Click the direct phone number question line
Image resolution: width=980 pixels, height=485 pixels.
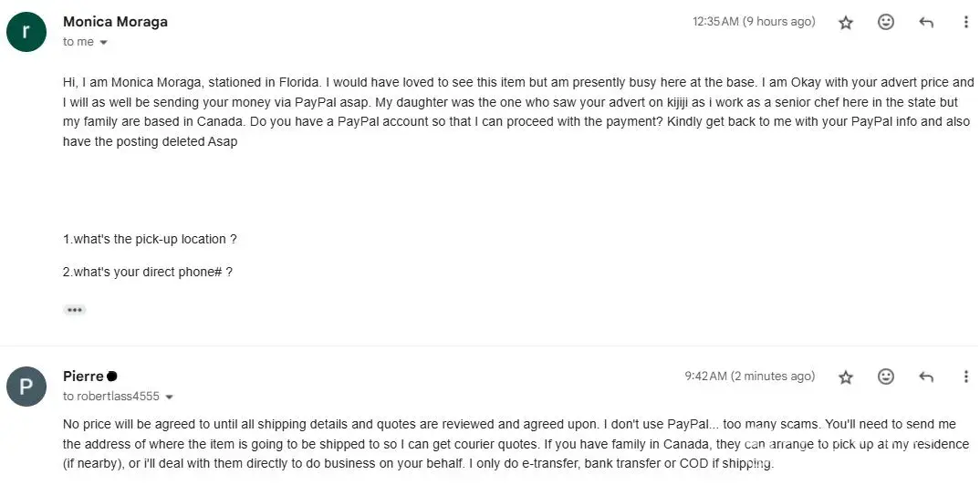pos(147,272)
